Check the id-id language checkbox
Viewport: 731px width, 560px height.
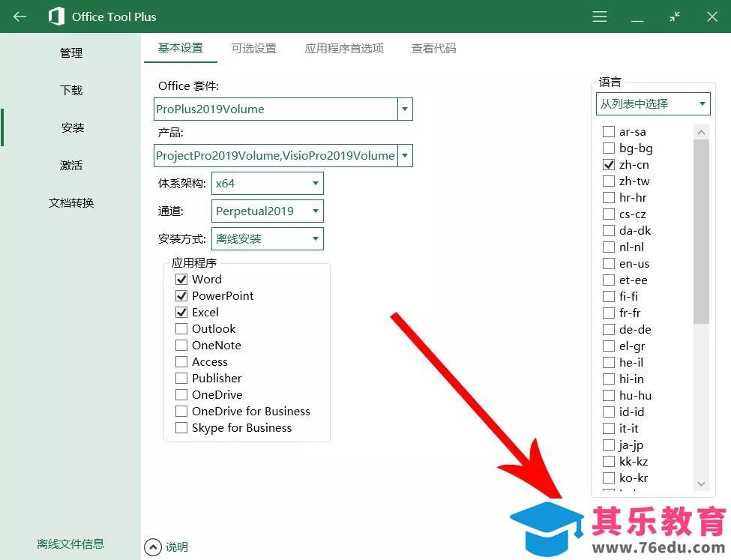608,412
